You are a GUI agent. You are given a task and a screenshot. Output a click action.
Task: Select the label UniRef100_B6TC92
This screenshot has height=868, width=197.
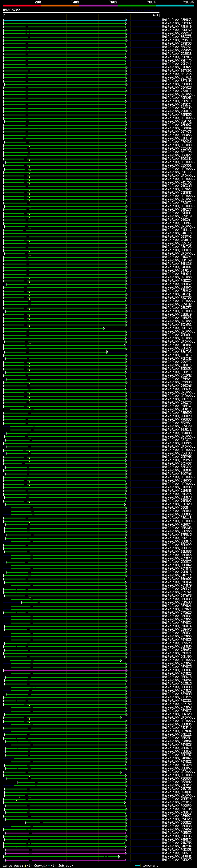pos(177,71)
